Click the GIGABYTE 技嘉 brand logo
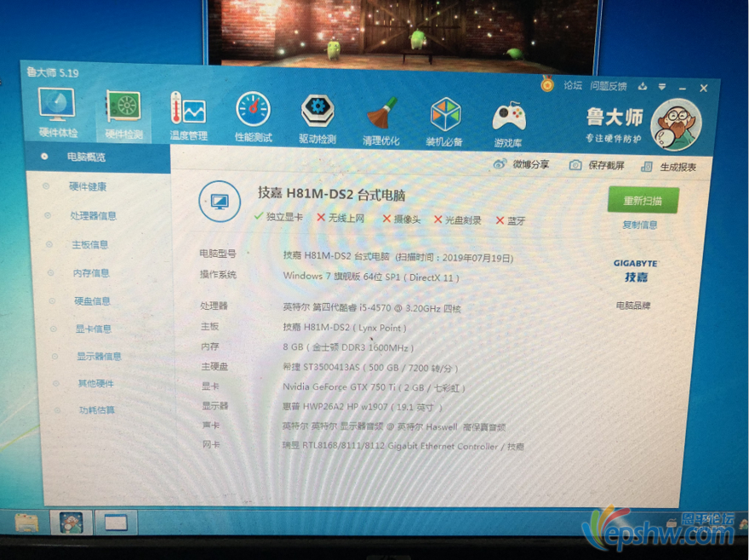This screenshot has width=749, height=560. 636,271
